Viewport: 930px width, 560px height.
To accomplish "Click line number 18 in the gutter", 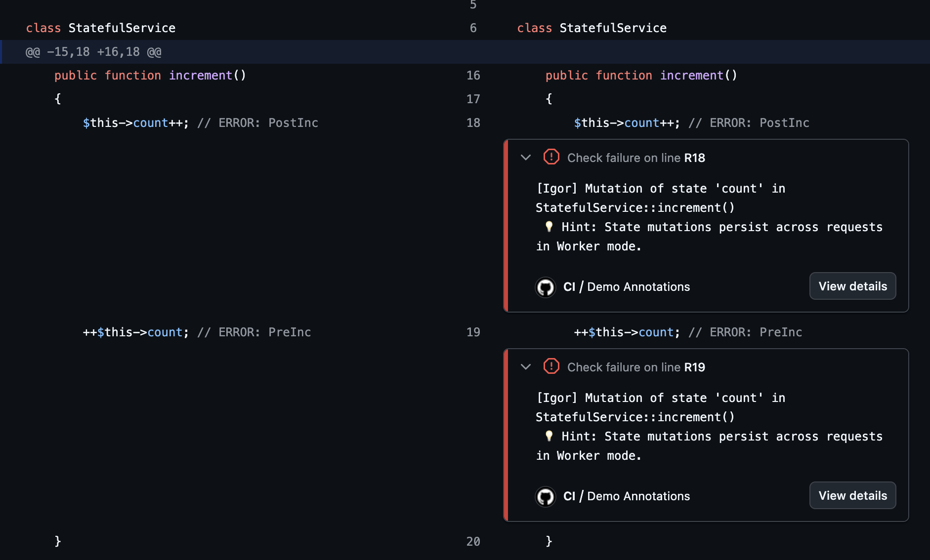I will 473,123.
